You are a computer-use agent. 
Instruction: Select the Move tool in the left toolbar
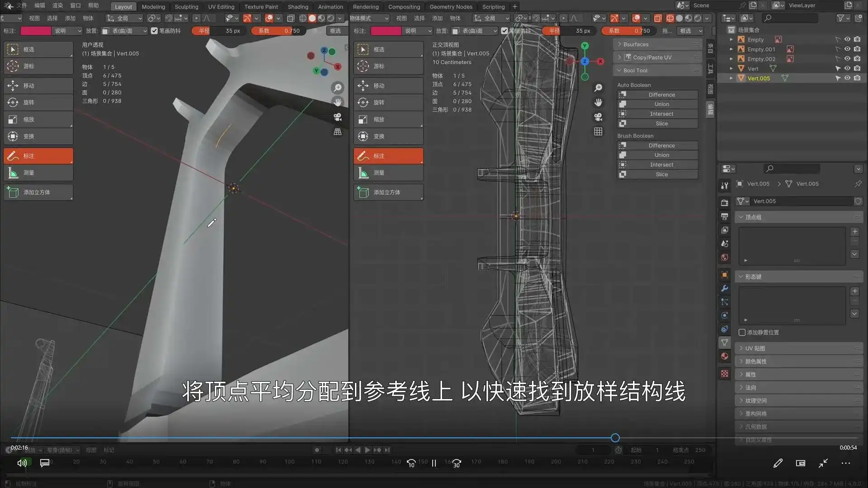point(38,85)
